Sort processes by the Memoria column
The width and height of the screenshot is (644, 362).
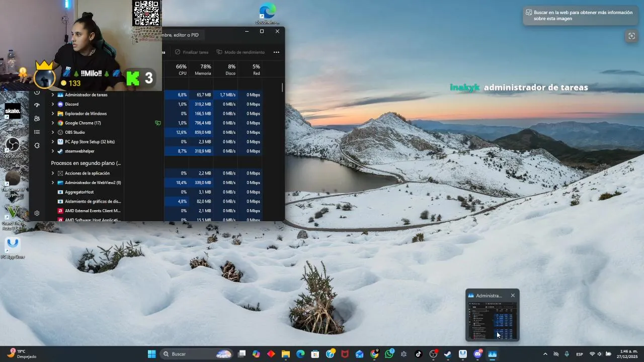201,69
